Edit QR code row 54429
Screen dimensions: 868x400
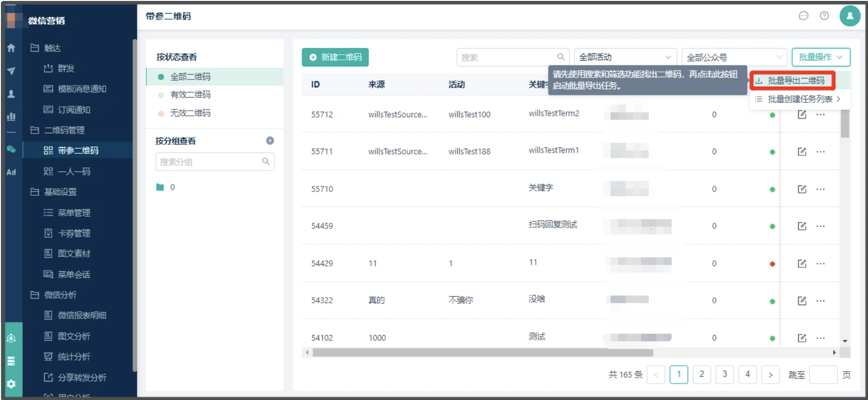tap(802, 264)
